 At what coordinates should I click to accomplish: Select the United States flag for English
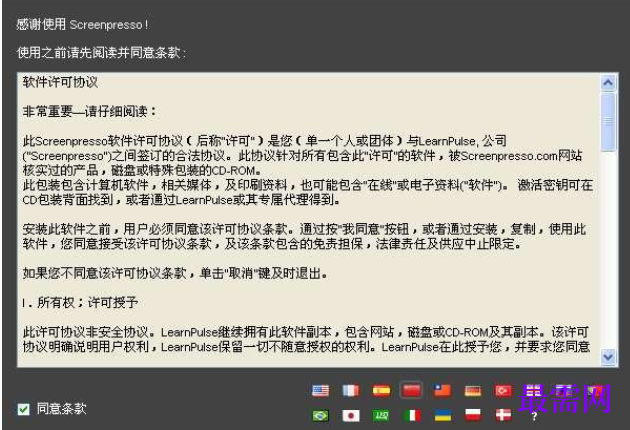click(x=320, y=390)
